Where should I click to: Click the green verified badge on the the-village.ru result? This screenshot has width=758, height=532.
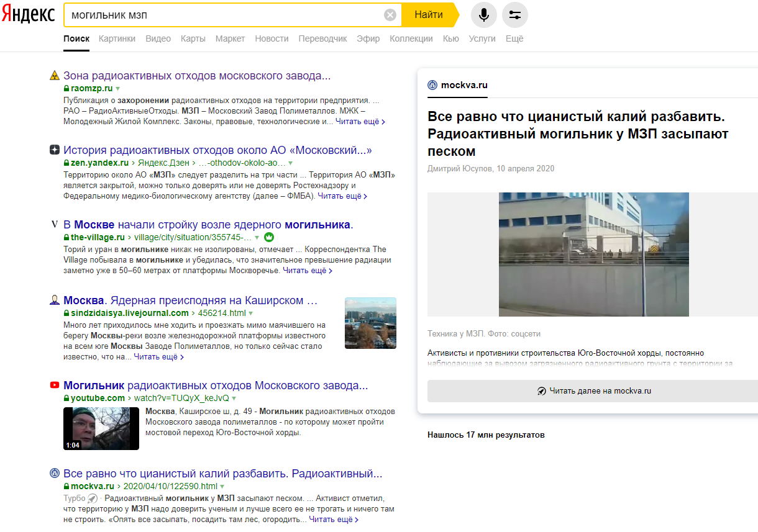click(x=269, y=237)
